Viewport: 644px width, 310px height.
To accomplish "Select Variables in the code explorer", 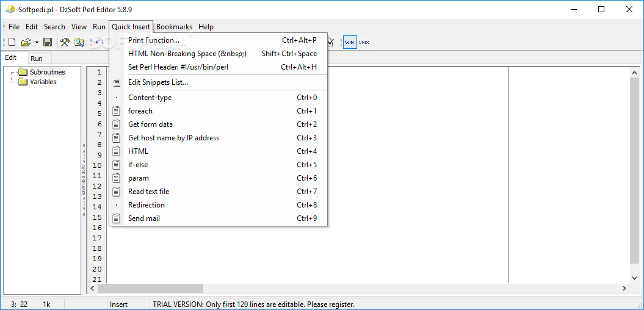I will (43, 82).
